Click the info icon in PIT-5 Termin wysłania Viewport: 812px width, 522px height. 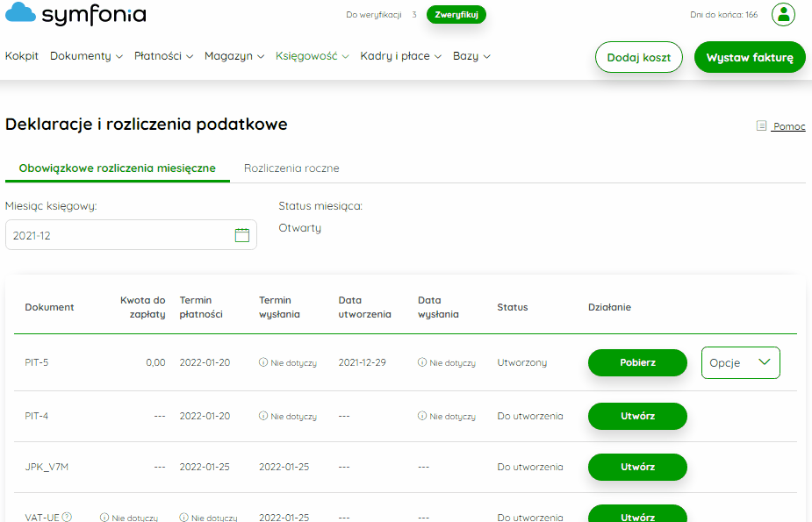263,362
